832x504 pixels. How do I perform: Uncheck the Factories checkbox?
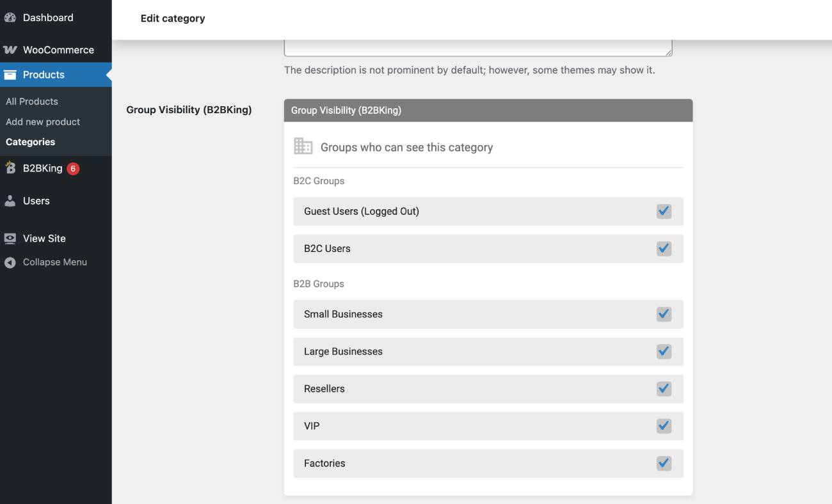click(664, 463)
